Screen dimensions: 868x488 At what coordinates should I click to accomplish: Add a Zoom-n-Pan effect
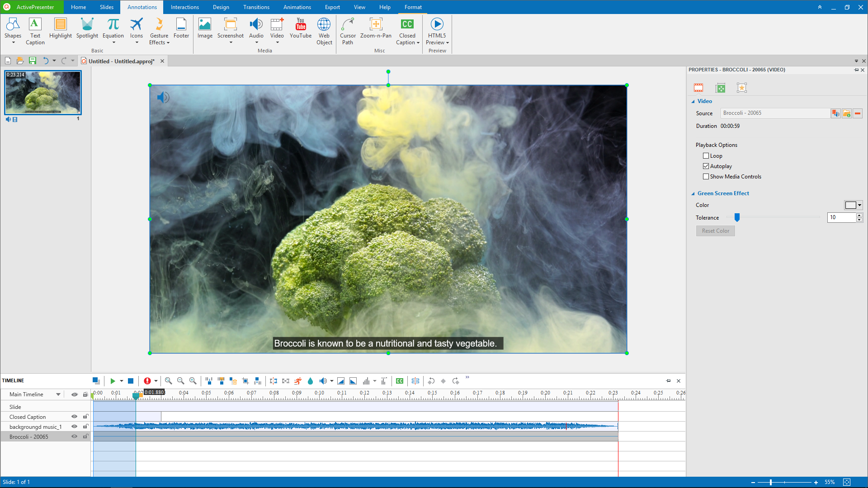click(x=376, y=27)
